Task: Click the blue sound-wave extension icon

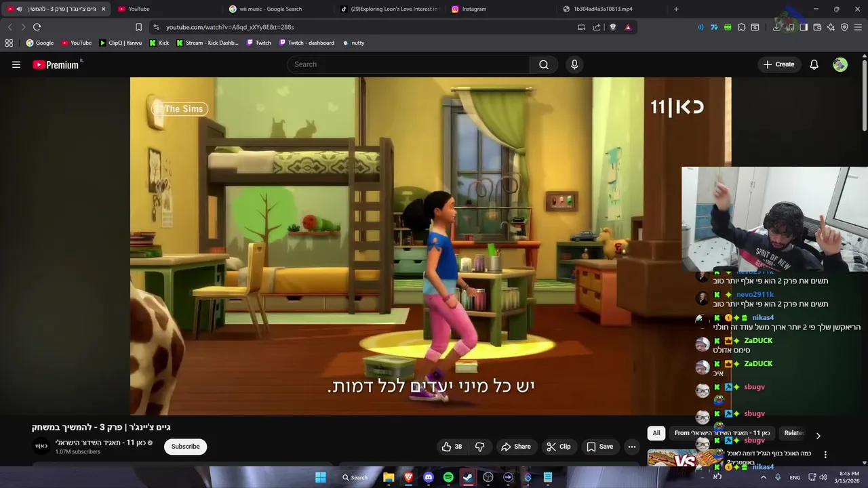Action: (701, 27)
